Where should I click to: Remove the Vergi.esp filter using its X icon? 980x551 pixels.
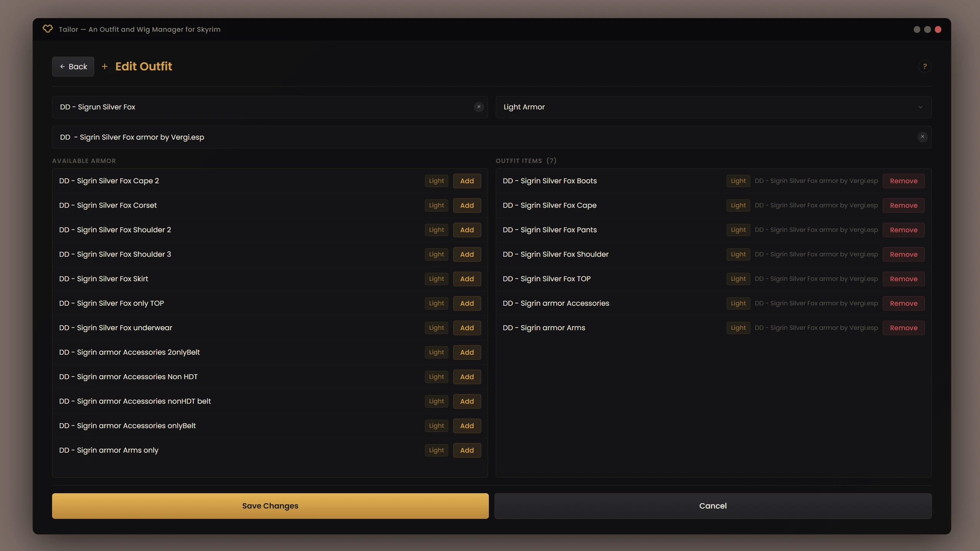tap(922, 137)
